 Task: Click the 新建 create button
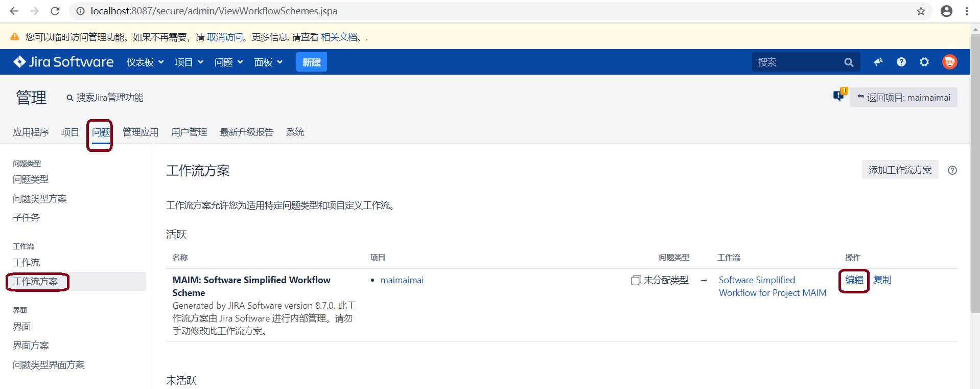coord(312,62)
